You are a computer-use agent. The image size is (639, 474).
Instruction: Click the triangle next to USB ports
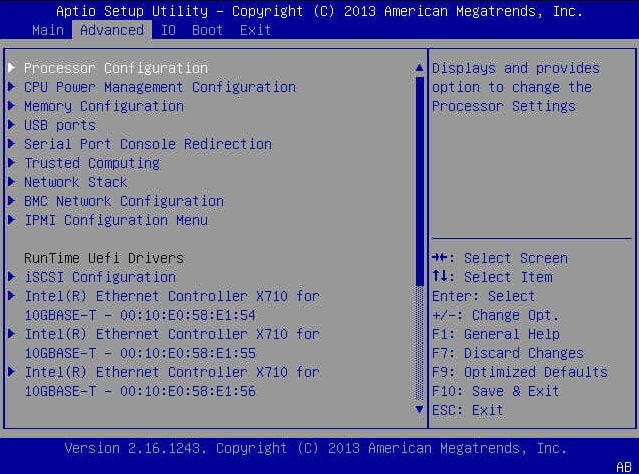[11, 124]
